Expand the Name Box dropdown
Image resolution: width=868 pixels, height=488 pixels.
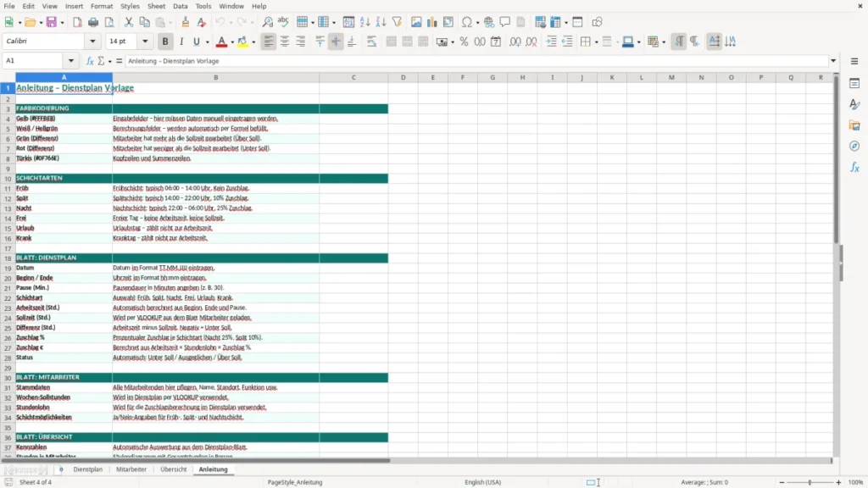(71, 61)
